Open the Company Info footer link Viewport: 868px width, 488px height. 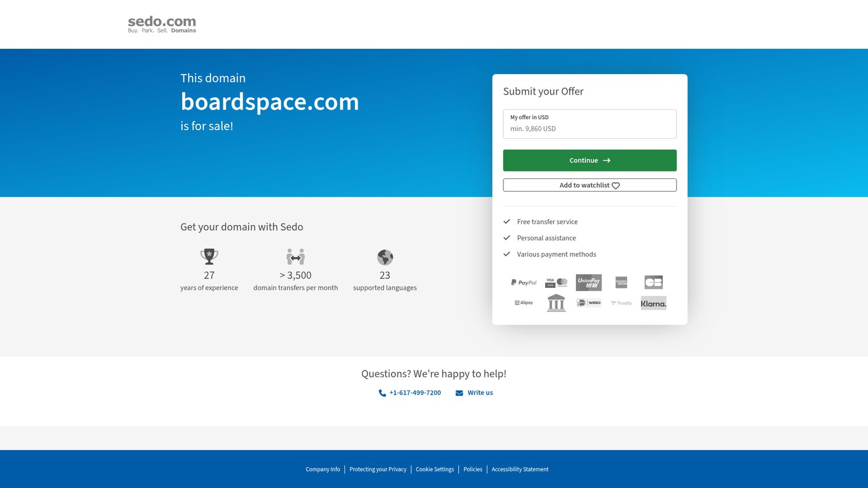coord(323,469)
